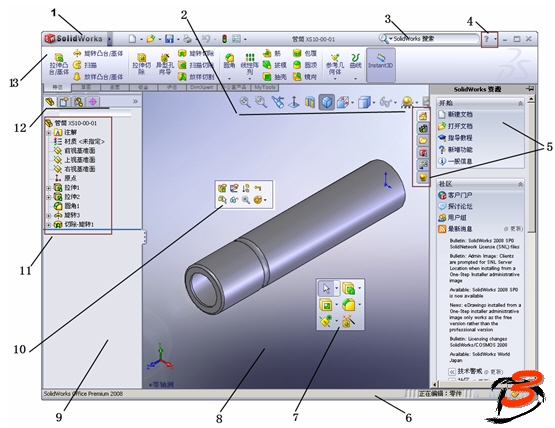The width and height of the screenshot is (555, 428).
Task: Rebuild the model with the traffic light icon
Action: pyautogui.click(x=224, y=39)
